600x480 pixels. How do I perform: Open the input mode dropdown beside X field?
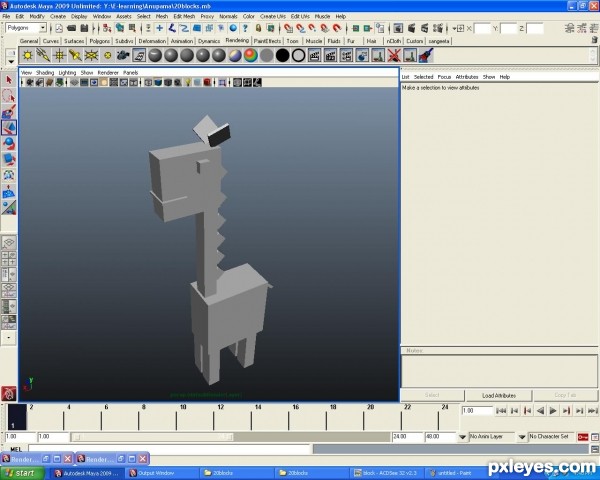458,28
